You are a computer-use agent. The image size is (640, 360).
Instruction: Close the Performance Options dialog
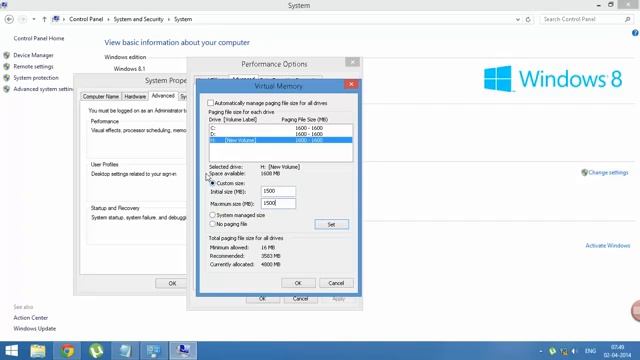pyautogui.click(x=352, y=62)
